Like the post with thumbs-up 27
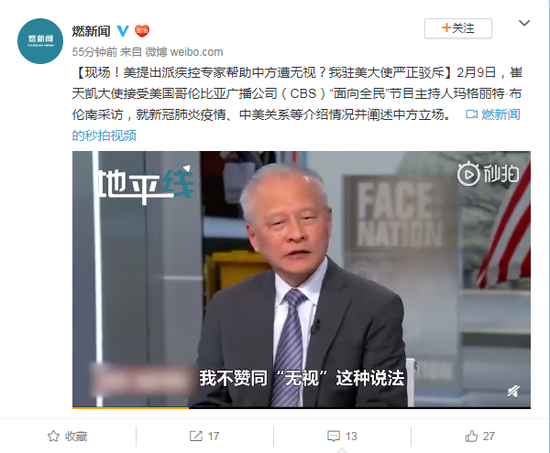The height and width of the screenshot is (453, 550). tap(479, 436)
